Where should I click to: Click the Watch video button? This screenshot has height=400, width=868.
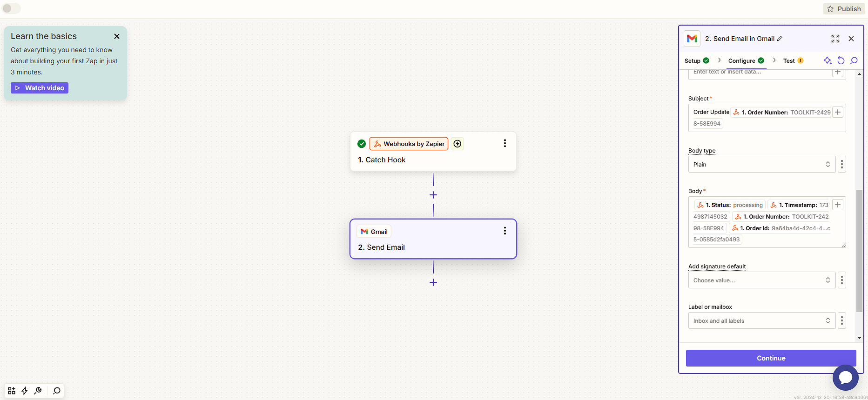40,88
